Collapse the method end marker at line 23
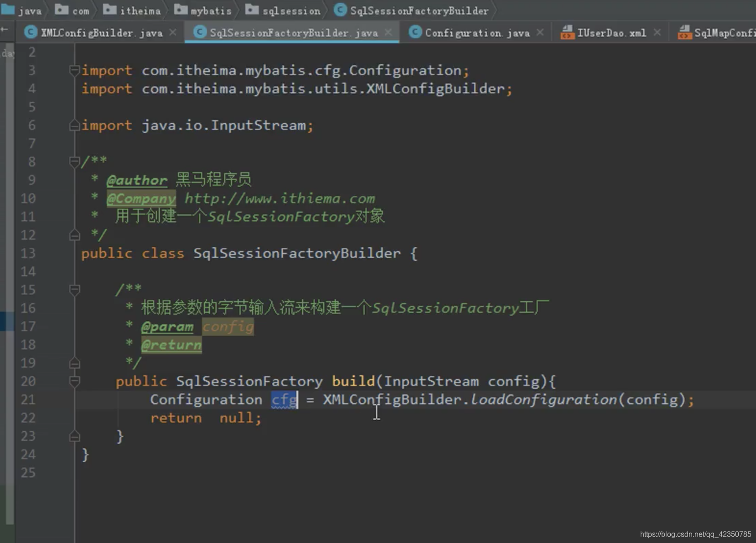The width and height of the screenshot is (756, 543). 75,436
